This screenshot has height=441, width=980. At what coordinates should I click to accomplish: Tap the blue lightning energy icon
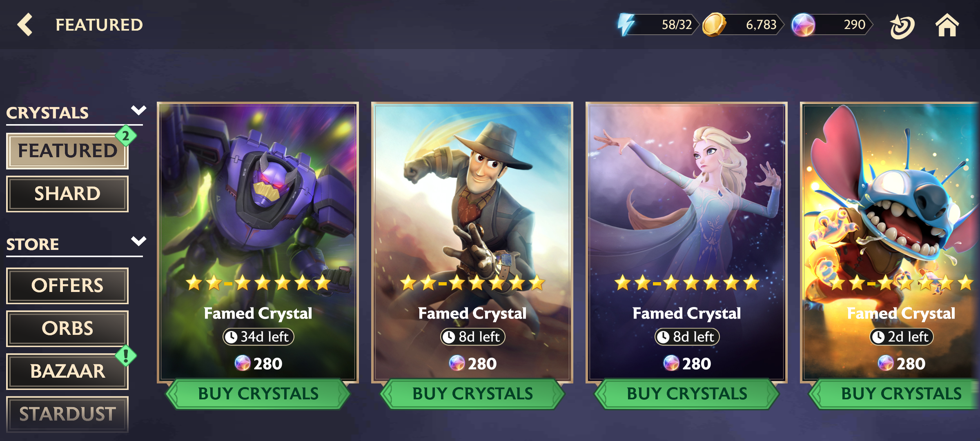[626, 24]
